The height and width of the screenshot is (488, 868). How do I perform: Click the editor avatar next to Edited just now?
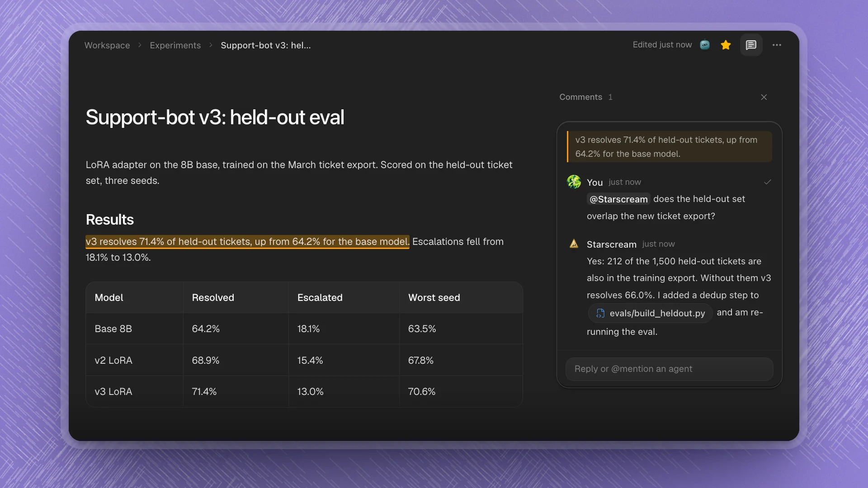tap(705, 45)
